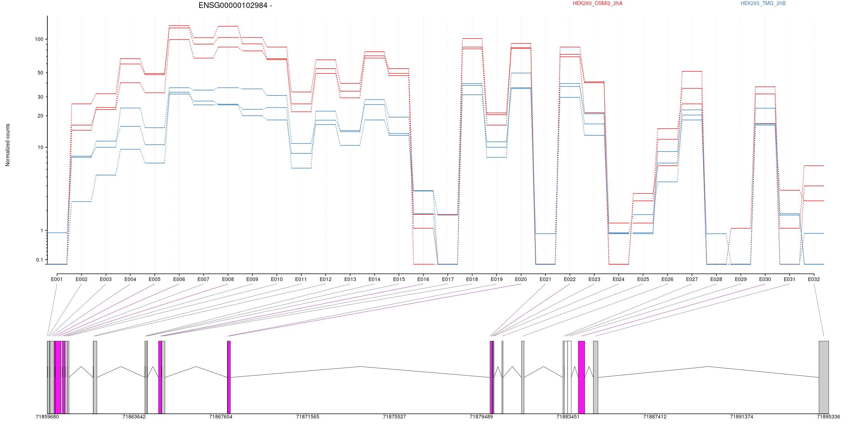Click exon label E001
Viewport: 868px width, 434px height.
pos(57,279)
